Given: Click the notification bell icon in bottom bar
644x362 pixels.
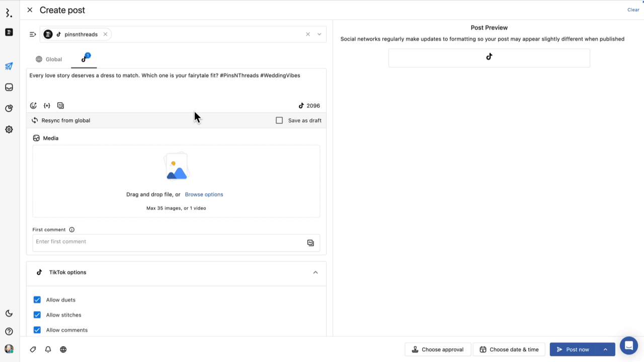Looking at the screenshot, I should point(48,349).
